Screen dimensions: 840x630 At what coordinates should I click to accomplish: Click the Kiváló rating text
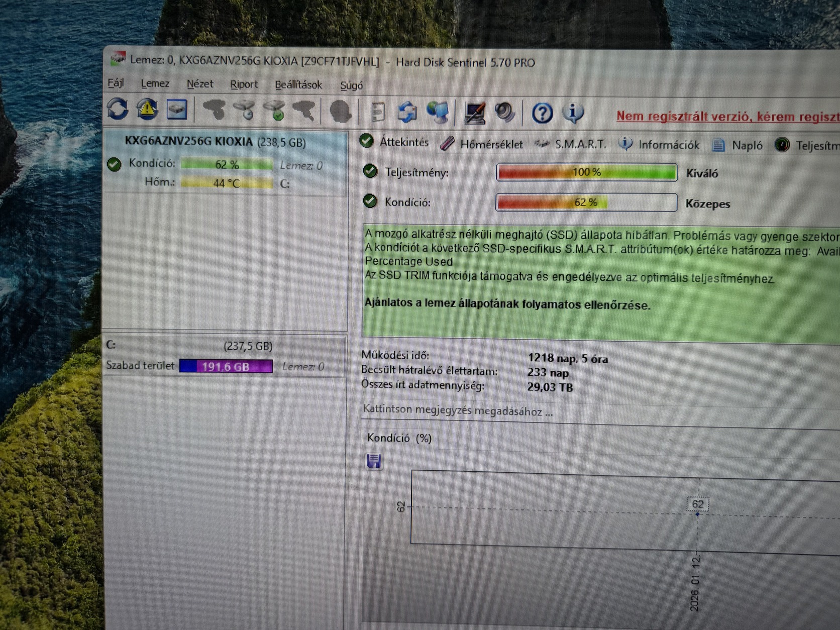pos(702,173)
